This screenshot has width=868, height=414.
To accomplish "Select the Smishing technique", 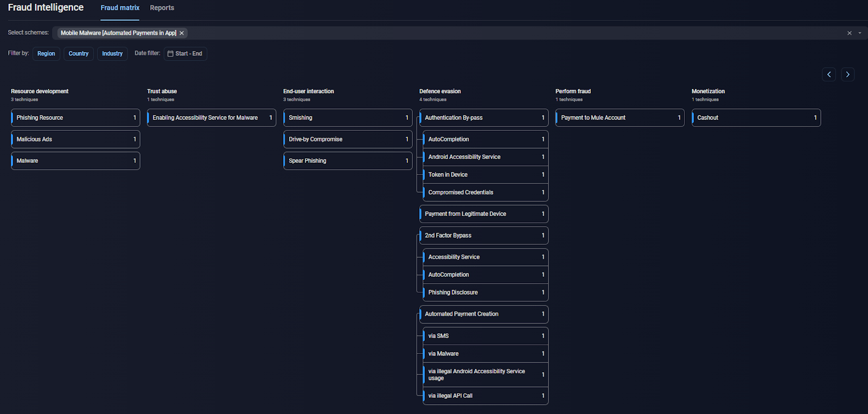I will tap(348, 118).
